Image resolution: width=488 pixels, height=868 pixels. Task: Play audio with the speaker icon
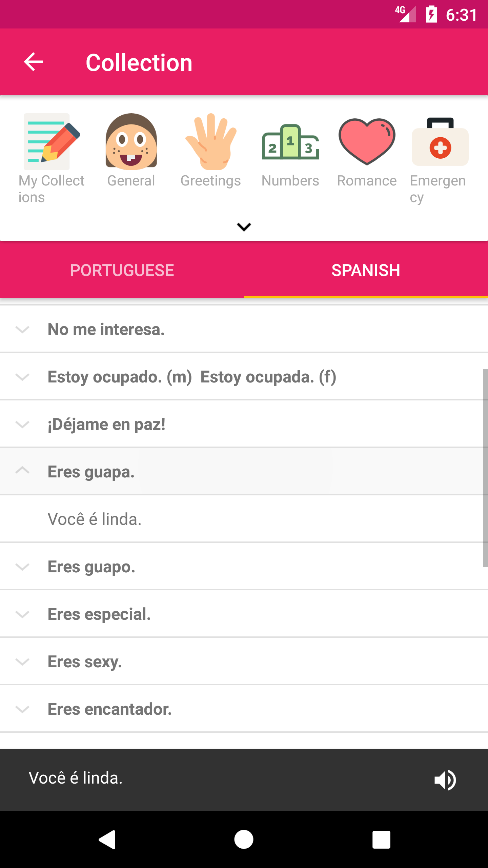(445, 780)
